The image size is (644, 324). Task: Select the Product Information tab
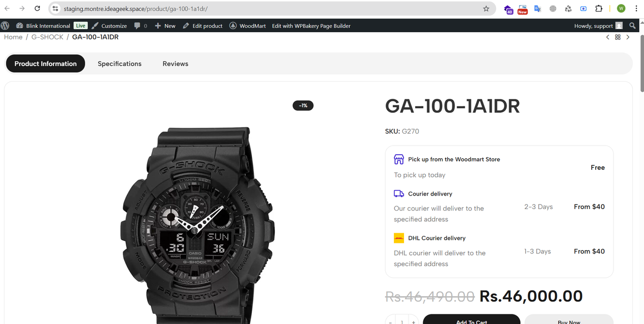[x=45, y=63]
